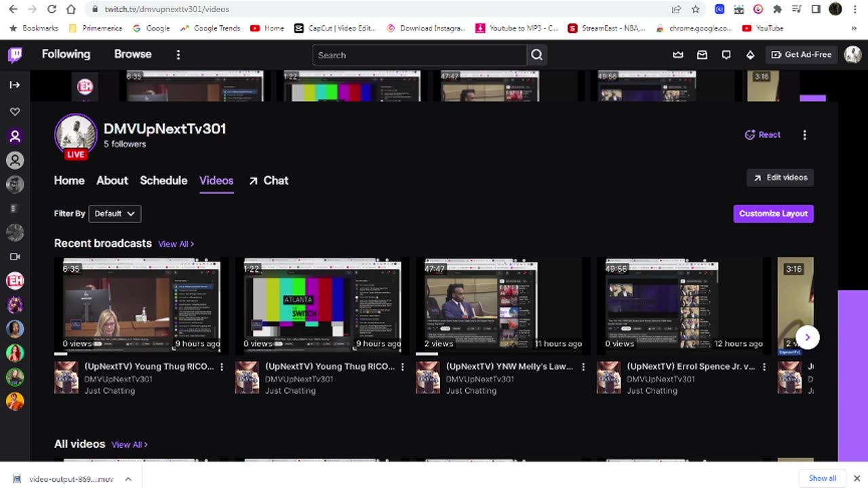868x488 pixels.
Task: Click the share page icon in address bar
Action: (x=676, y=9)
